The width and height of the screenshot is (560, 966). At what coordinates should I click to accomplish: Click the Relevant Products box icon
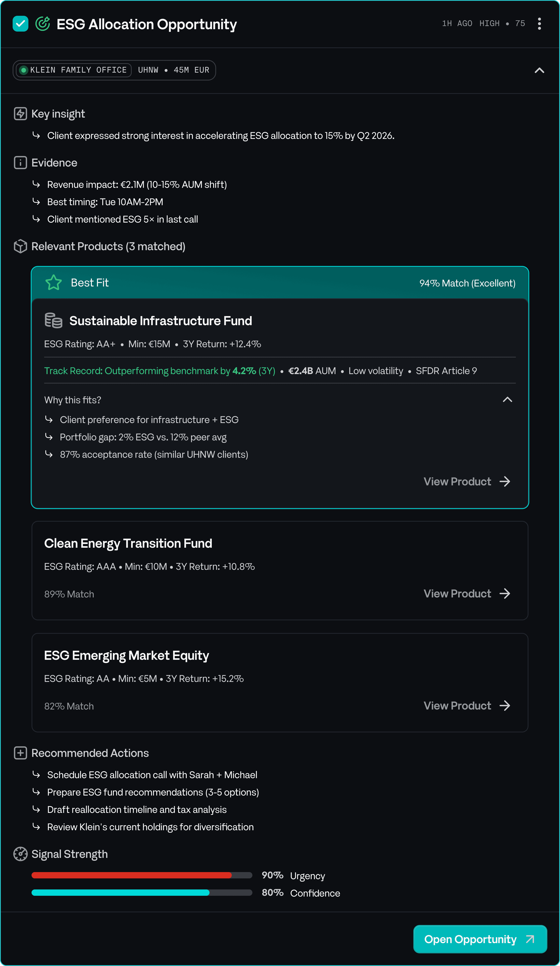pyautogui.click(x=20, y=246)
